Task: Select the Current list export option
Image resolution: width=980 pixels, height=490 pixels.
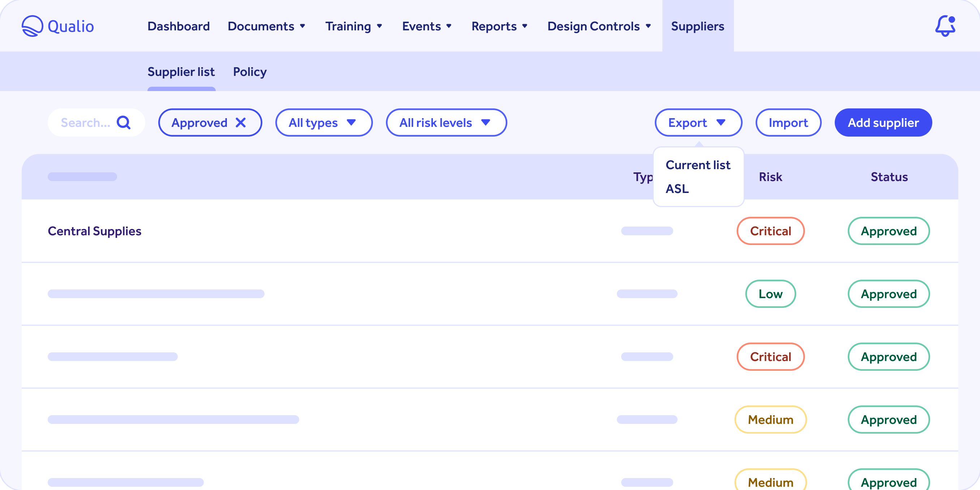Action: click(698, 165)
